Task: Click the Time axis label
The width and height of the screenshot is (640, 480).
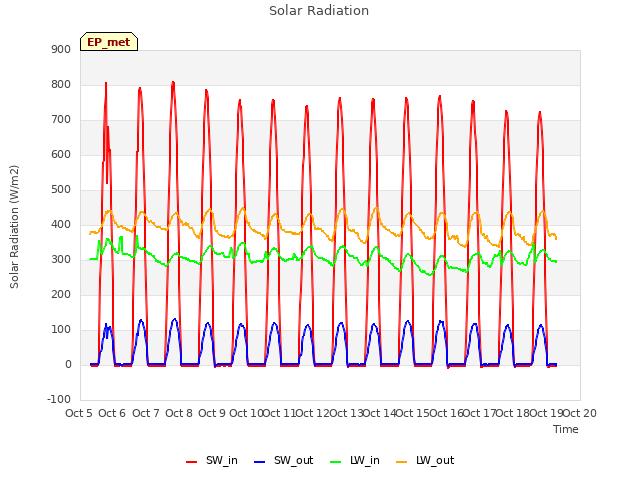Action: 566,429
